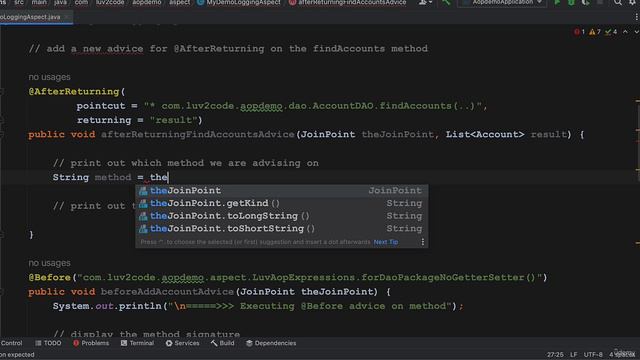Close the LoggingAspect.java editor tab

coord(67,17)
